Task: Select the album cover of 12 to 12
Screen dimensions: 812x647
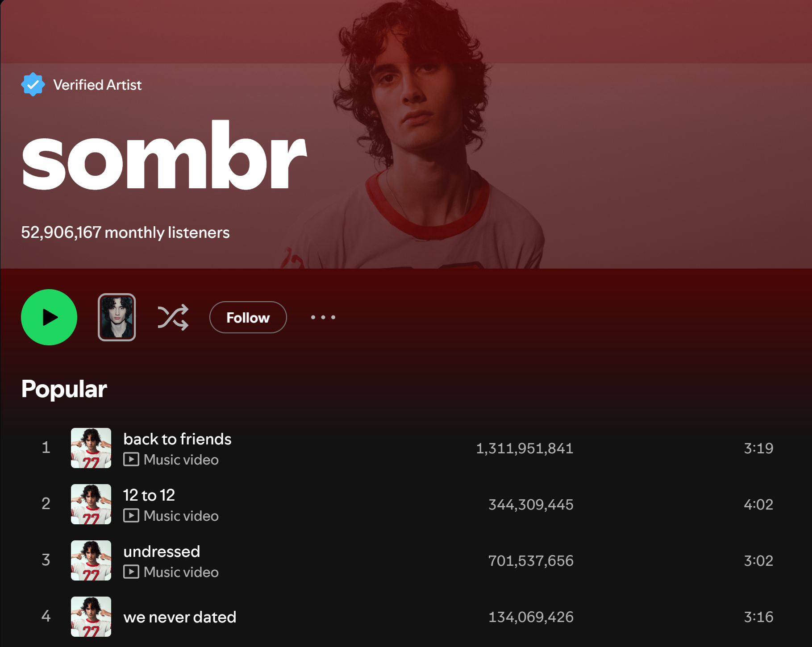Action: (x=91, y=504)
